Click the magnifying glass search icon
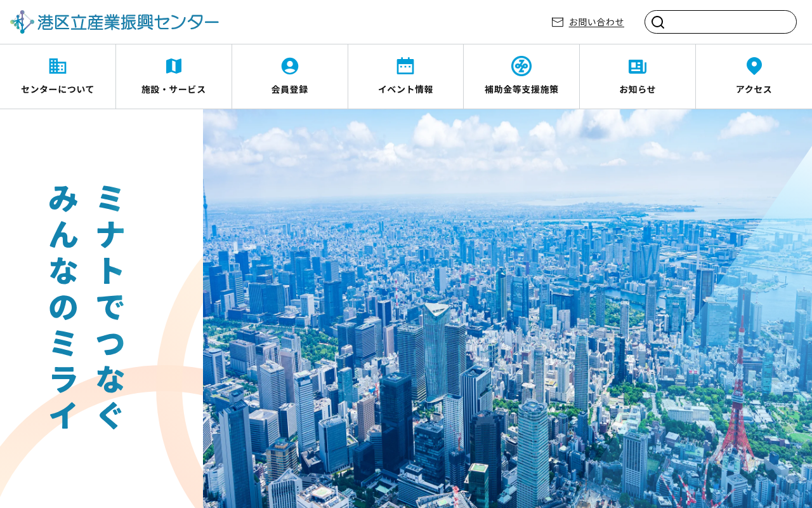This screenshot has width=812, height=508. (658, 22)
